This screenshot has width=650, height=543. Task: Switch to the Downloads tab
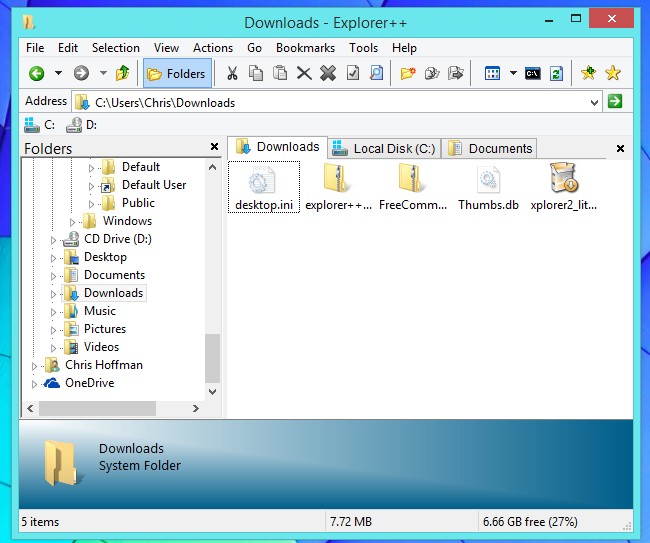[x=277, y=147]
